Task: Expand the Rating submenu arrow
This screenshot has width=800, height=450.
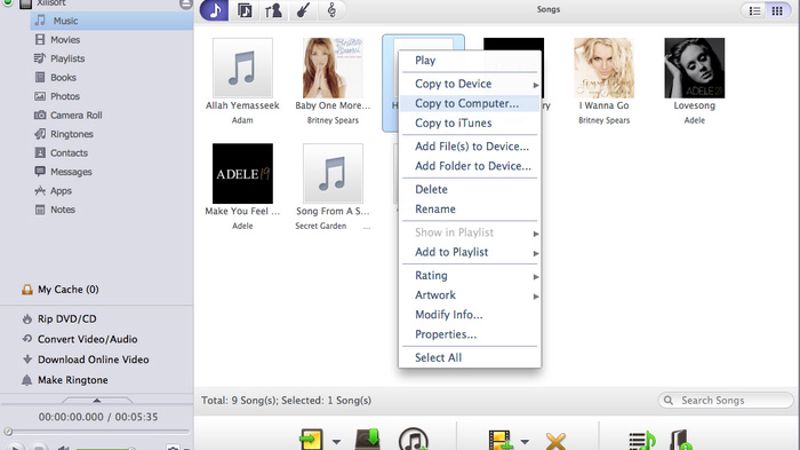Action: 536,277
